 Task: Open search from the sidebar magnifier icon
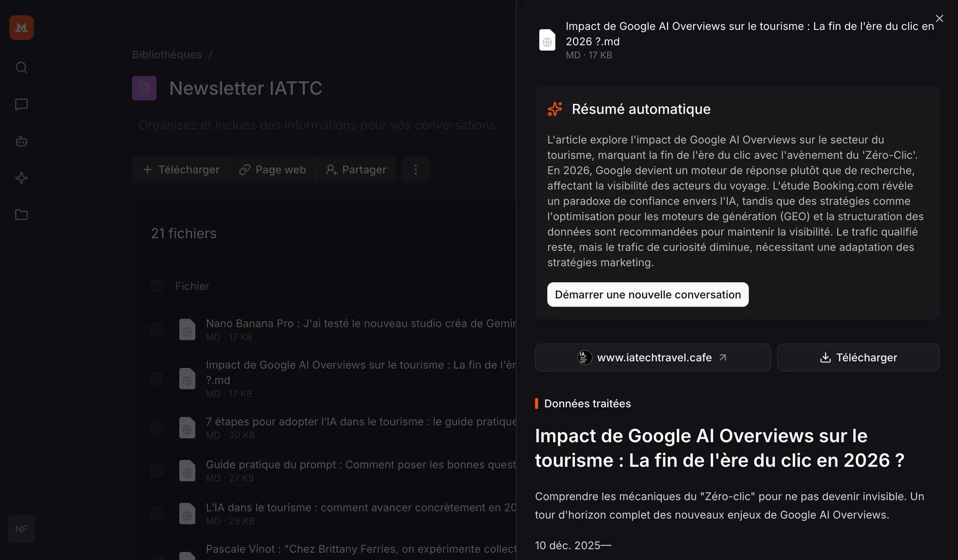[x=22, y=68]
